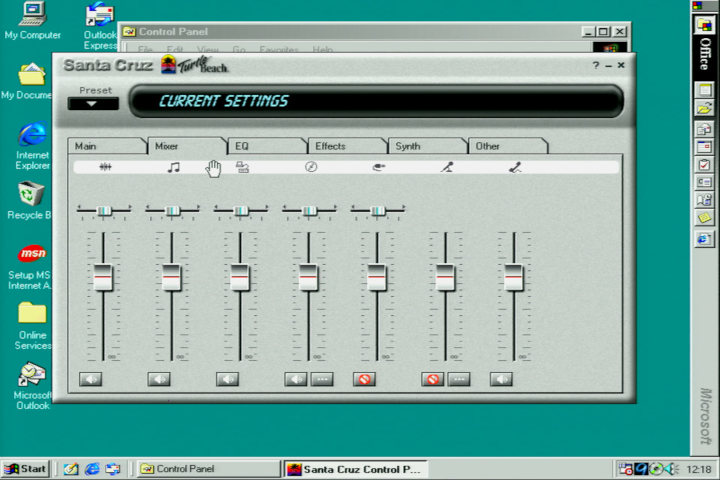
Task: Unmute the line-in plug channel
Action: (x=364, y=379)
